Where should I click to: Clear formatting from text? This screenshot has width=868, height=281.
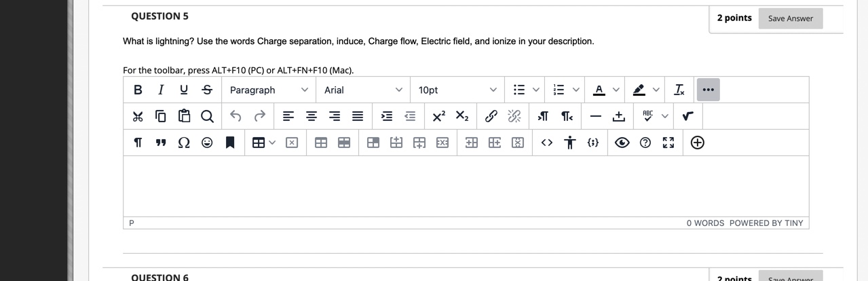pyautogui.click(x=679, y=90)
